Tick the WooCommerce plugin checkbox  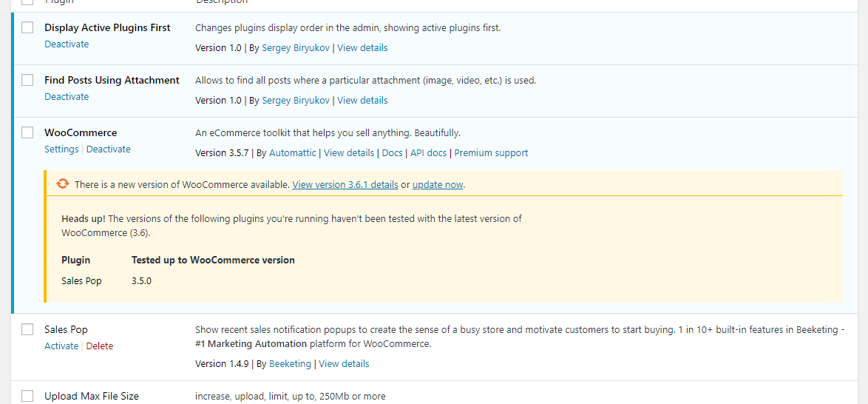tap(27, 132)
